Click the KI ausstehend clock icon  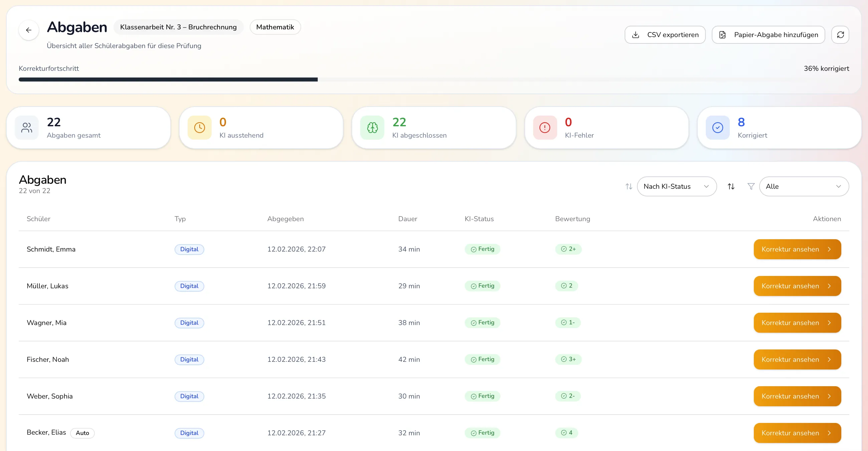pyautogui.click(x=200, y=128)
